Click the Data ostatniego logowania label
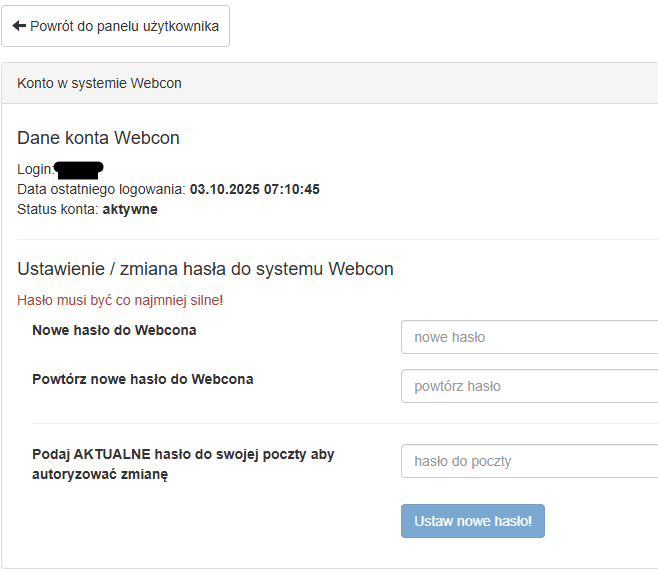 click(x=101, y=189)
